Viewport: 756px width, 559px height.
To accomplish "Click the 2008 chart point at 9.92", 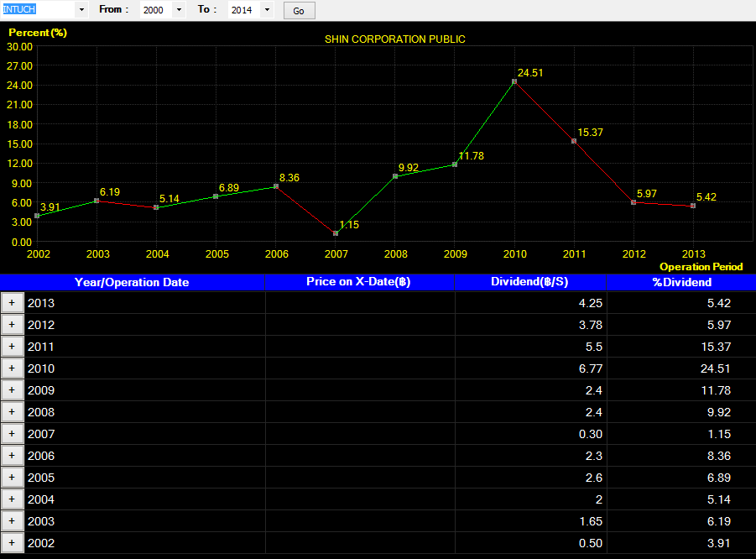I will (395, 176).
